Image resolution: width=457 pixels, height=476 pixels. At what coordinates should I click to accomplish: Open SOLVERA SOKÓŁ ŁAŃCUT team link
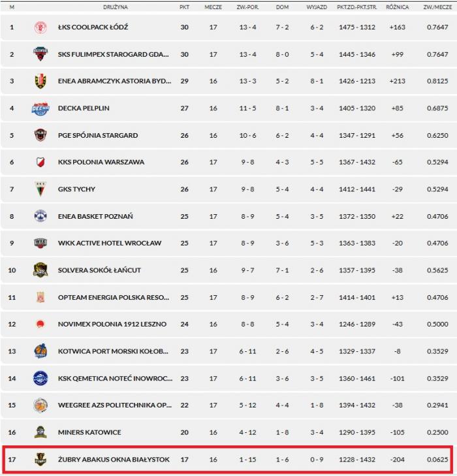[99, 270]
